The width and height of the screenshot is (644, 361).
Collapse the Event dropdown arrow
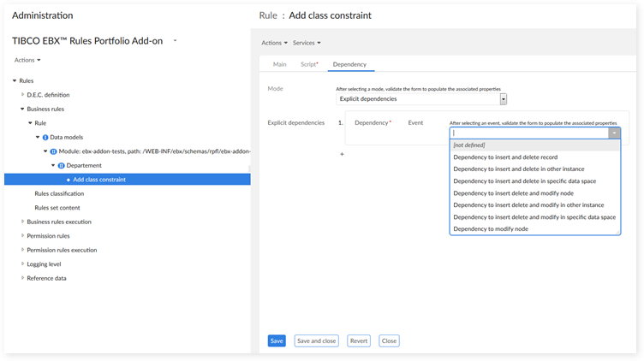(613, 133)
